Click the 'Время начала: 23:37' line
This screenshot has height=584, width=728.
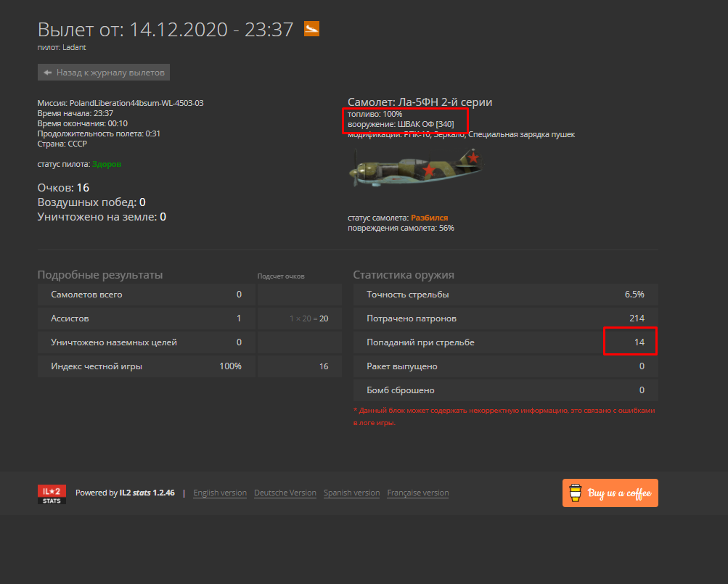[75, 113]
